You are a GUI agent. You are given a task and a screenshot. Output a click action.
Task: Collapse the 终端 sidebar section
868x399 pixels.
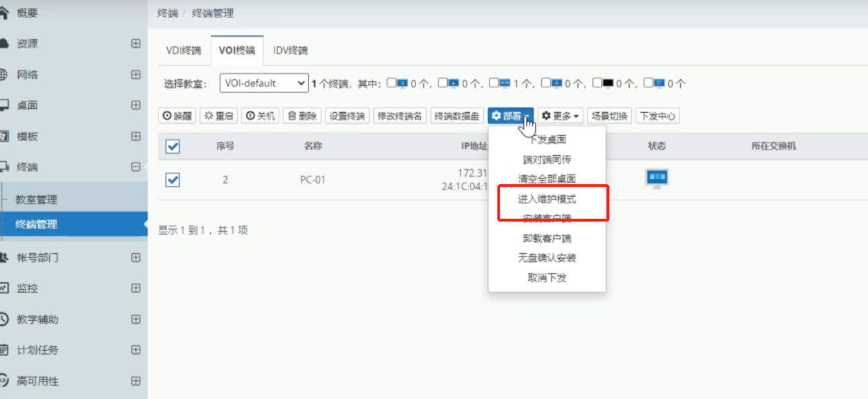pos(136,167)
